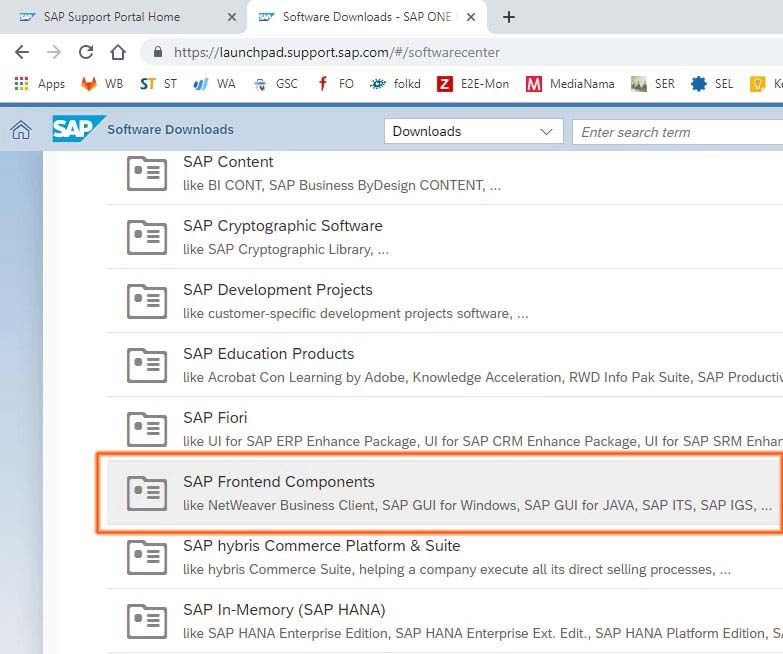Open a new browser tab
Viewport: 783px width, 654px height.
pyautogui.click(x=508, y=17)
